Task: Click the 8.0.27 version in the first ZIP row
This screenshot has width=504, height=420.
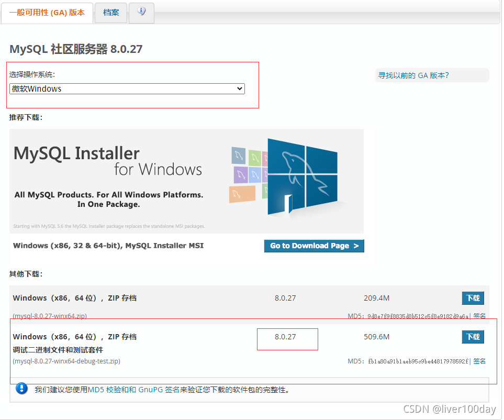Action: [285, 298]
